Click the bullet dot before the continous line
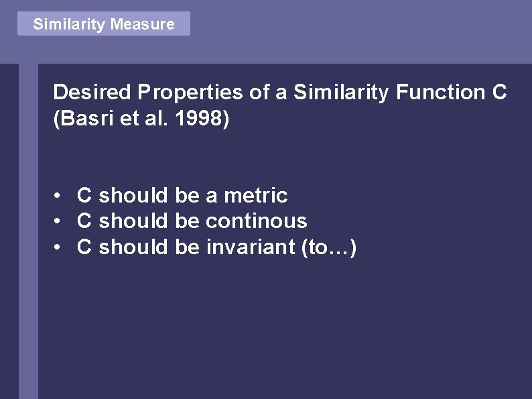Image resolution: width=532 pixels, height=399 pixels. click(x=59, y=221)
